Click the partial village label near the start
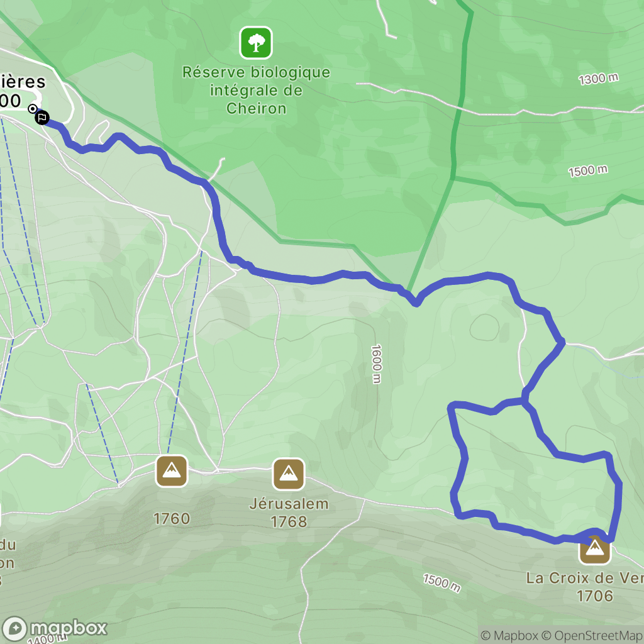 (21, 91)
